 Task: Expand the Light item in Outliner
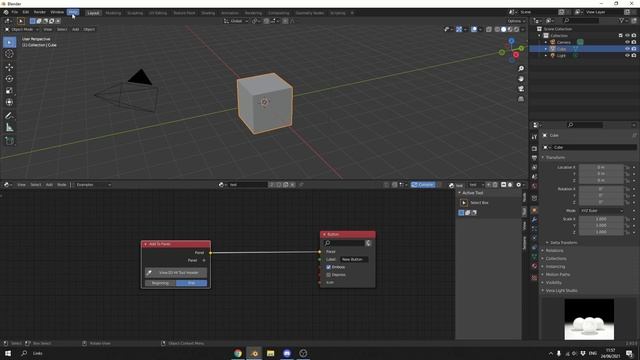tap(546, 56)
